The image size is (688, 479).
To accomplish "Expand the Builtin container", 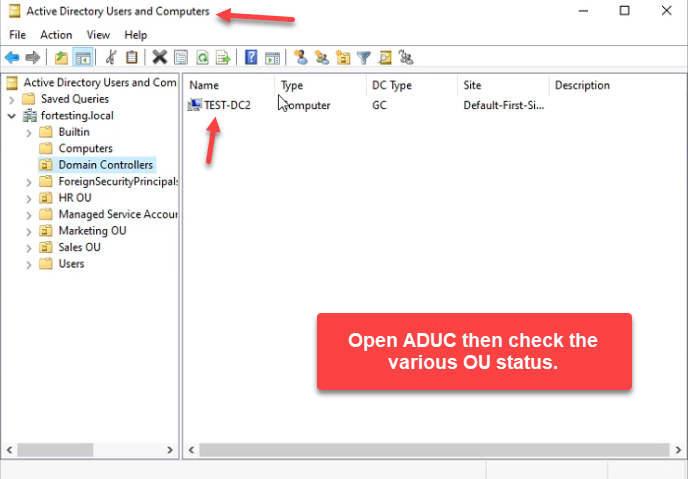I will pos(29,133).
